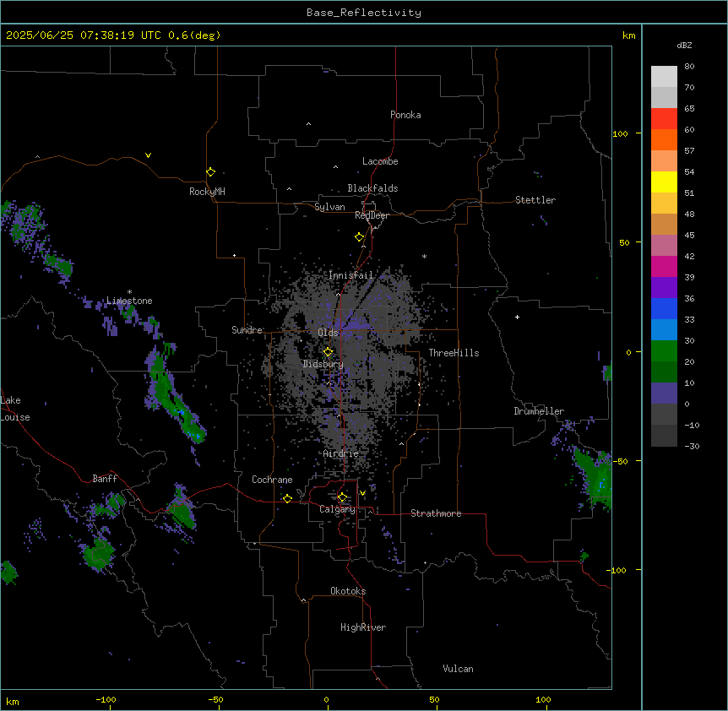Click the 80 value on the dBZ legend

pyautogui.click(x=689, y=66)
